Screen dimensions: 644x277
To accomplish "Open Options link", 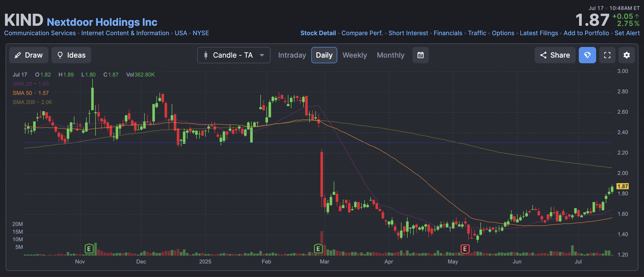I will pos(503,33).
